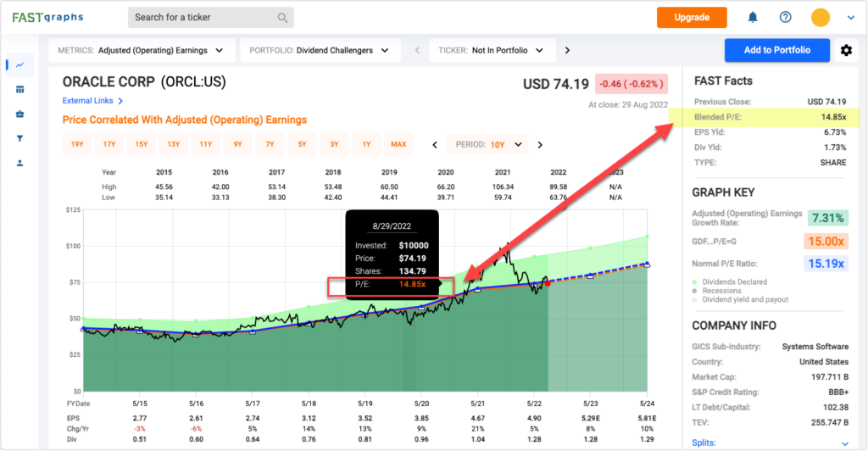Viewport: 868px width, 451px height.
Task: Click the Upgrade button
Action: [692, 17]
